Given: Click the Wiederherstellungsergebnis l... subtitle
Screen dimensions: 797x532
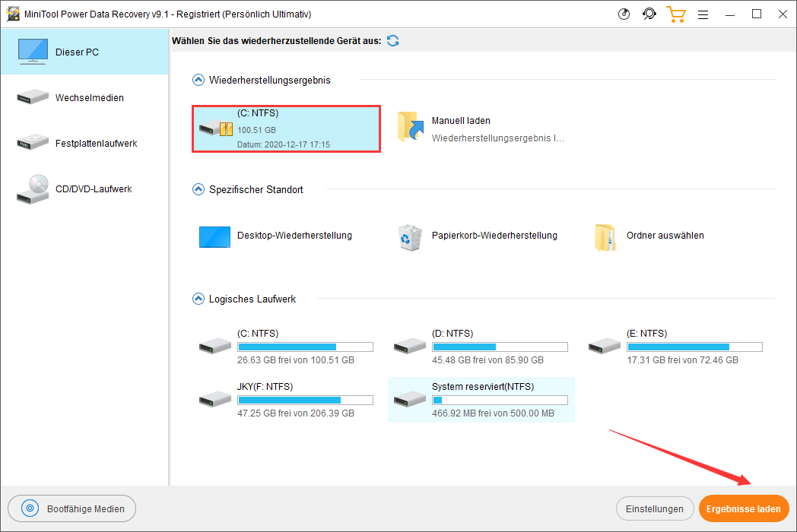Looking at the screenshot, I should coord(497,138).
